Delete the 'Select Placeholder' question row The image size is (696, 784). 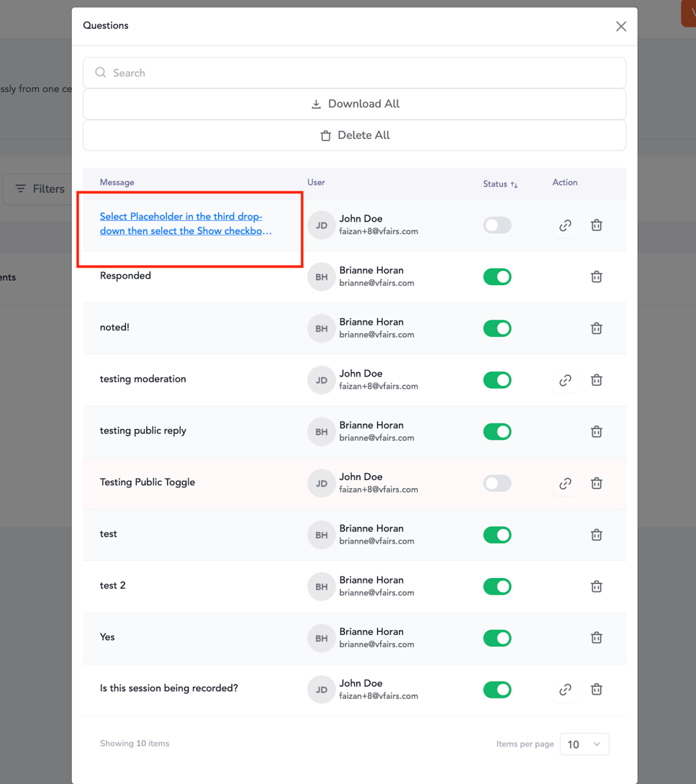coord(597,225)
